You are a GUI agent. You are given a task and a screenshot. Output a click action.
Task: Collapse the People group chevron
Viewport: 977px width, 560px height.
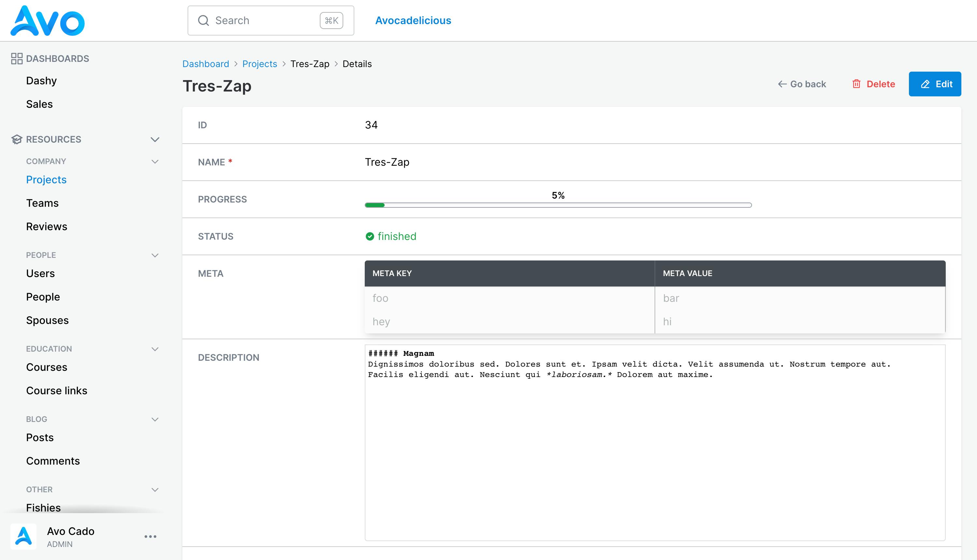point(155,255)
